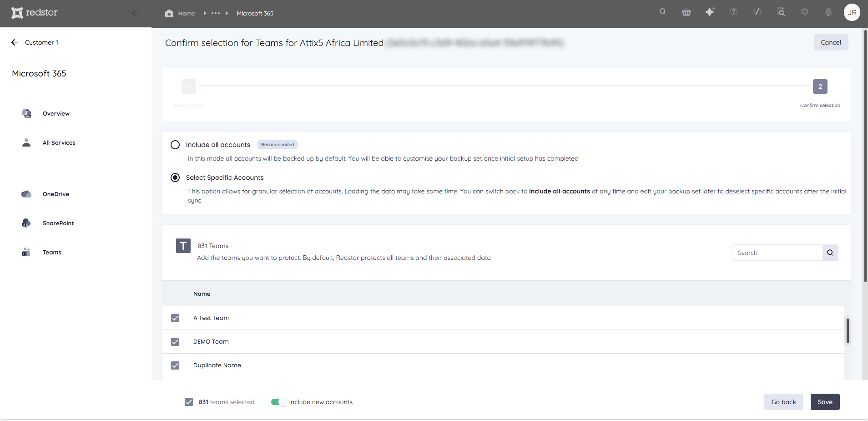Image resolution: width=868 pixels, height=421 pixels.
Task: Open the settings gear icon
Action: click(805, 12)
